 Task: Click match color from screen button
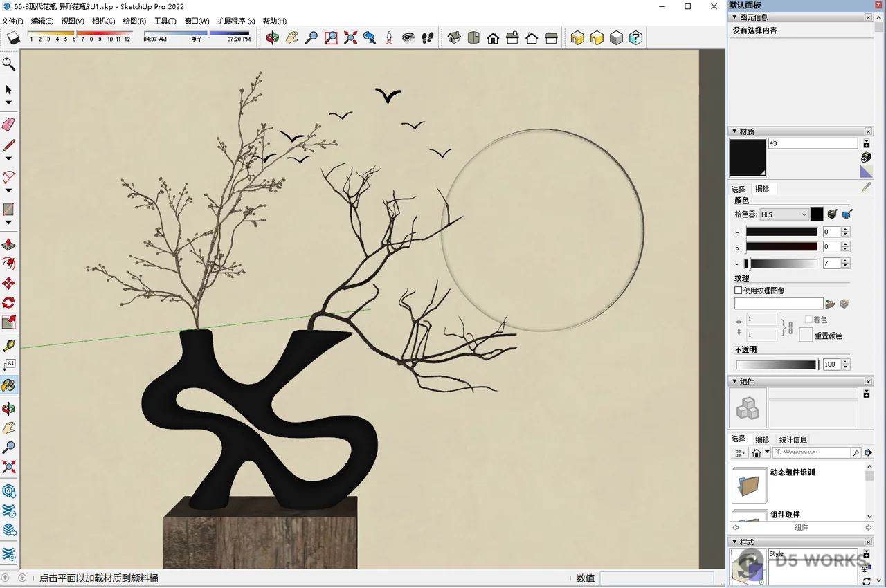847,214
